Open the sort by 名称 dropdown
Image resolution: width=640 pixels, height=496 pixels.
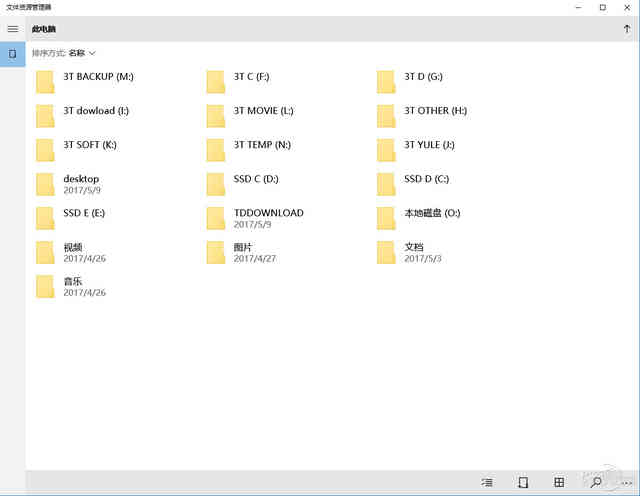(x=82, y=53)
